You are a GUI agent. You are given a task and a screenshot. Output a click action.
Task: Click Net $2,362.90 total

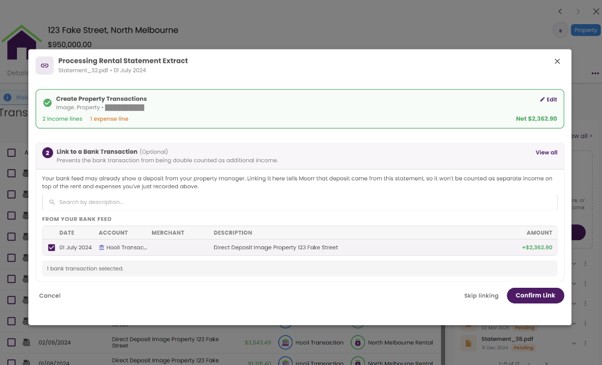click(536, 119)
